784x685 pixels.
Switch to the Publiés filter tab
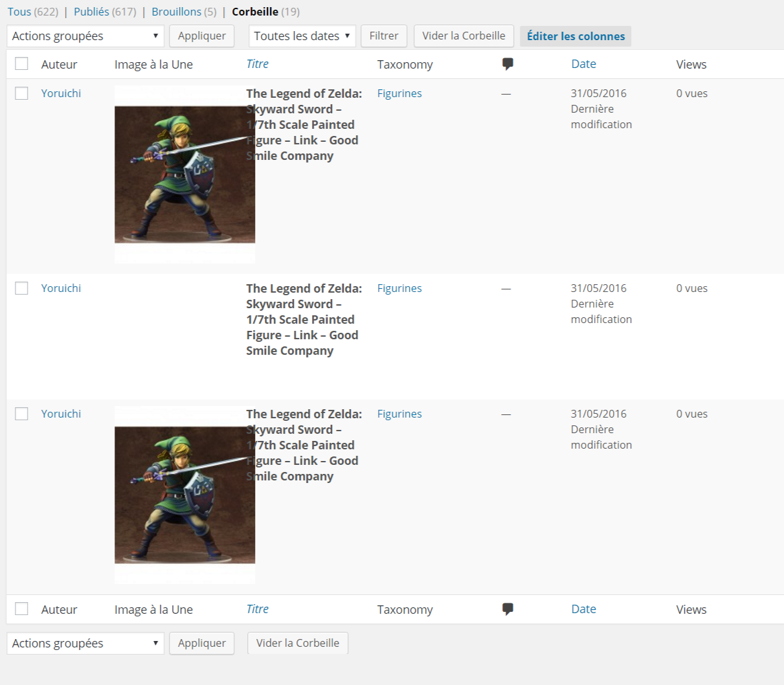pyautogui.click(x=91, y=12)
